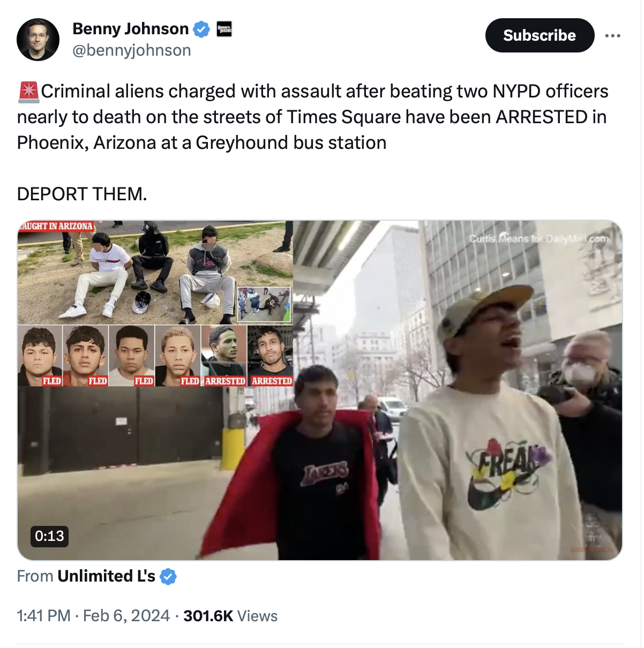Click the Subscribe button
644x648 pixels.
540,35
